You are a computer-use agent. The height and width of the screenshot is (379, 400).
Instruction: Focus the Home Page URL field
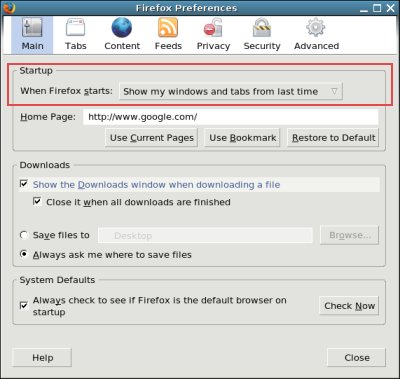pos(231,117)
